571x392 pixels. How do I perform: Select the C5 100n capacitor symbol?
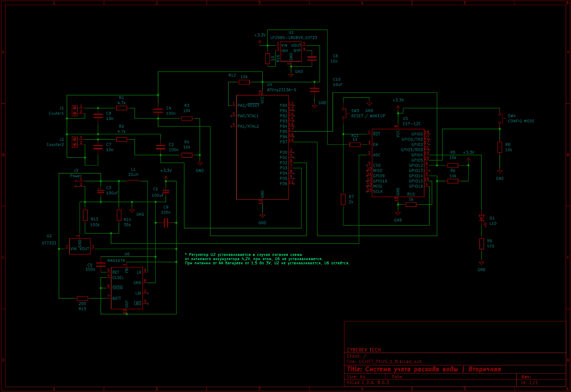[x=101, y=265]
